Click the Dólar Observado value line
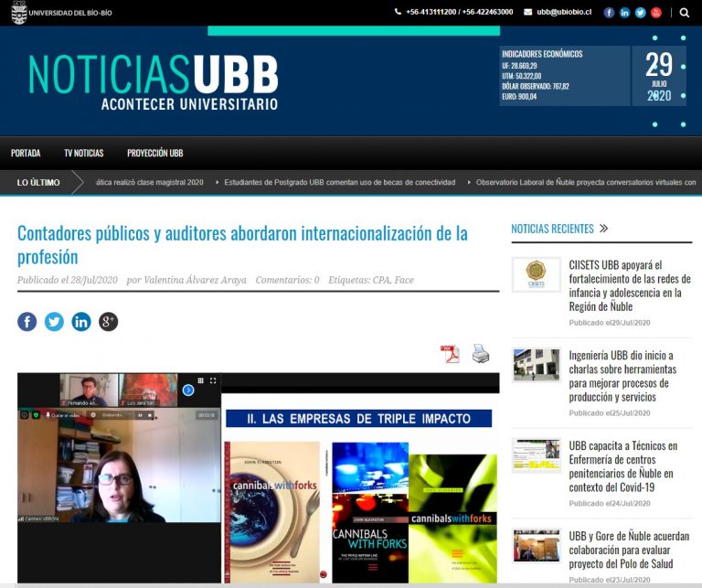 pyautogui.click(x=536, y=87)
